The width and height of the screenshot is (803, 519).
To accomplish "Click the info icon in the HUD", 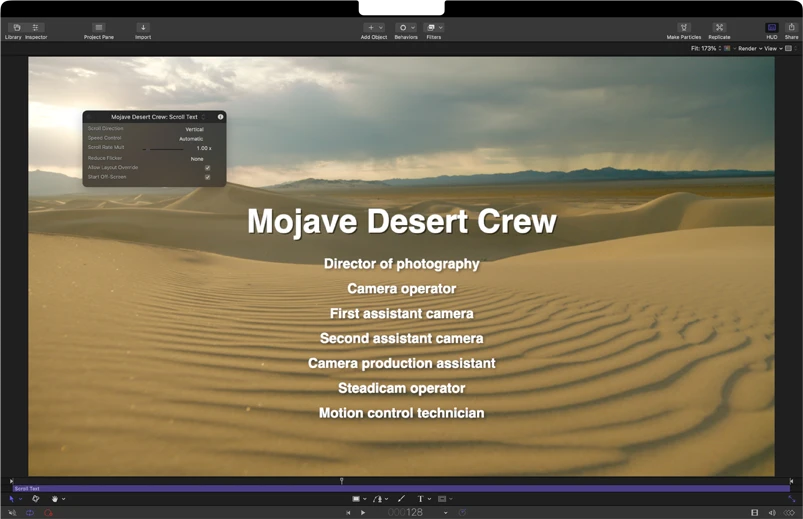I will 220,117.
